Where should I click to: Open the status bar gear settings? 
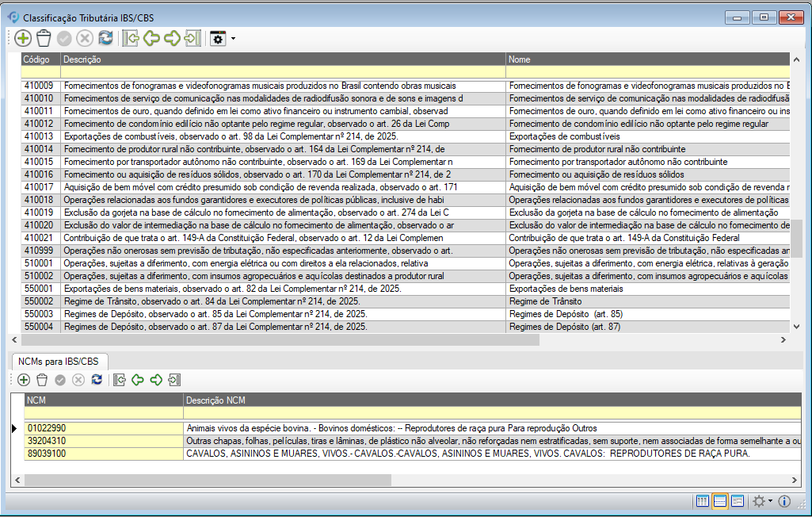759,501
